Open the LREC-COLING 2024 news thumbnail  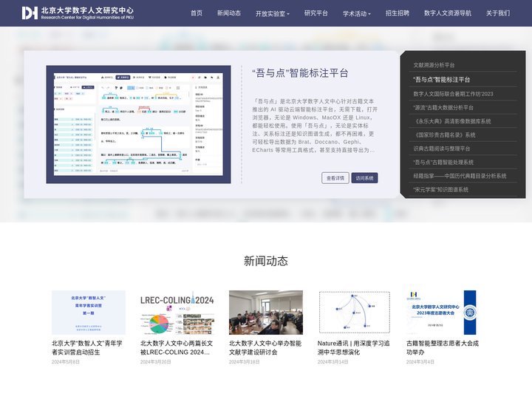coord(177,313)
